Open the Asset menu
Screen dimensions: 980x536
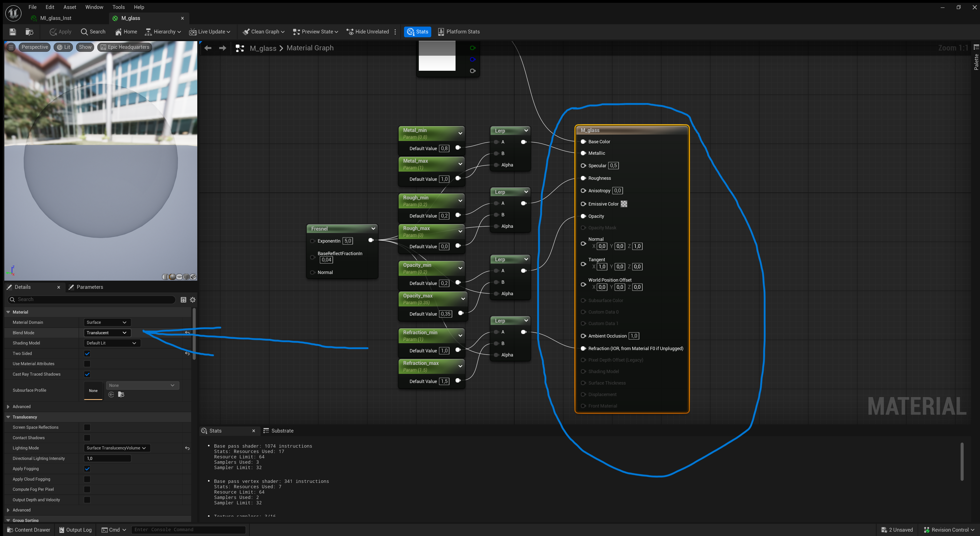tap(70, 7)
